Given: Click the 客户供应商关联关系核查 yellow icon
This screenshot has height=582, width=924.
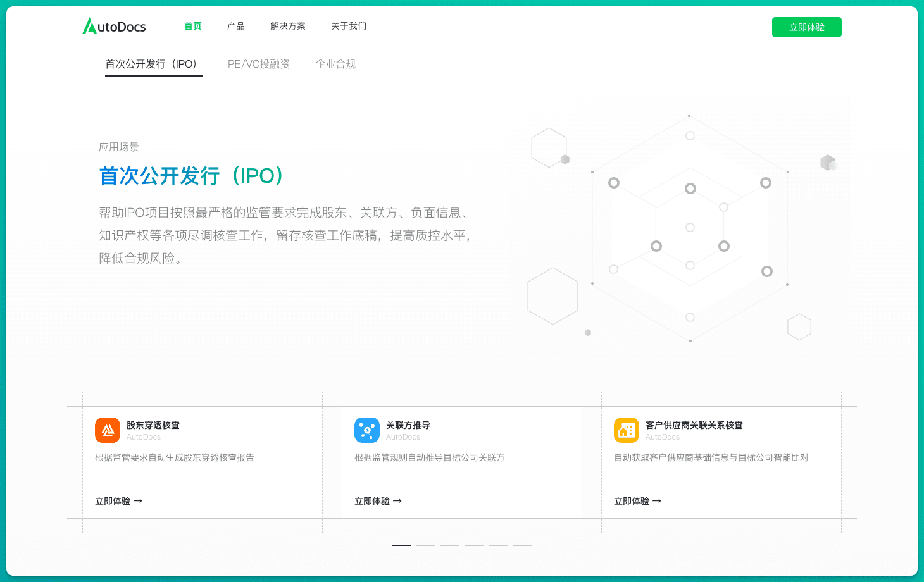Looking at the screenshot, I should click(x=627, y=430).
